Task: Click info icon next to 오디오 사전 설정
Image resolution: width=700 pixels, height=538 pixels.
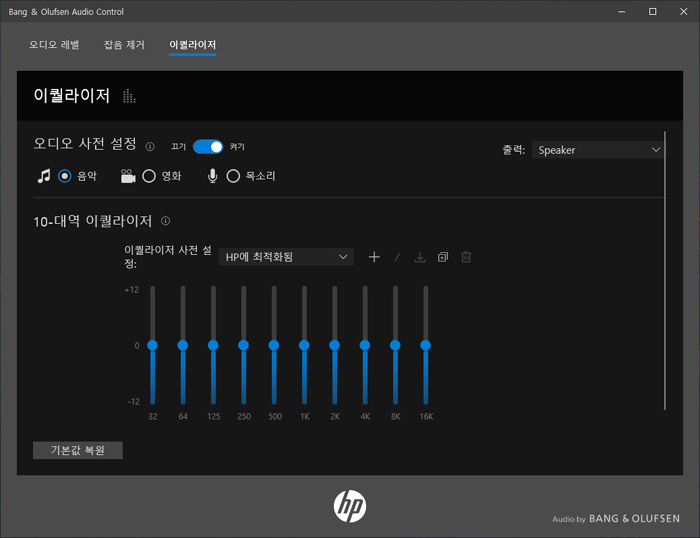Action: [x=150, y=146]
